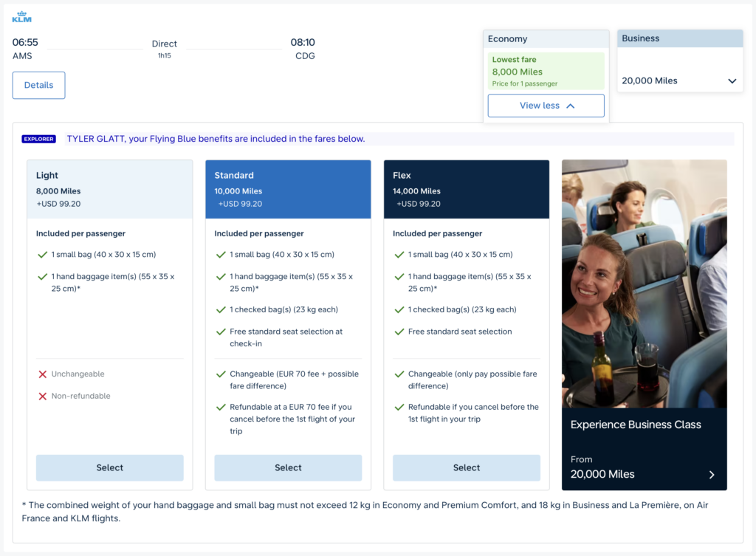This screenshot has width=756, height=556.
Task: Click the red X next to Unchangeable
Action: (x=42, y=374)
